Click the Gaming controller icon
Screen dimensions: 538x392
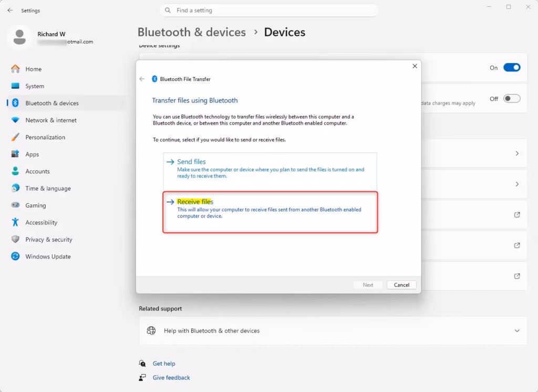pos(15,205)
